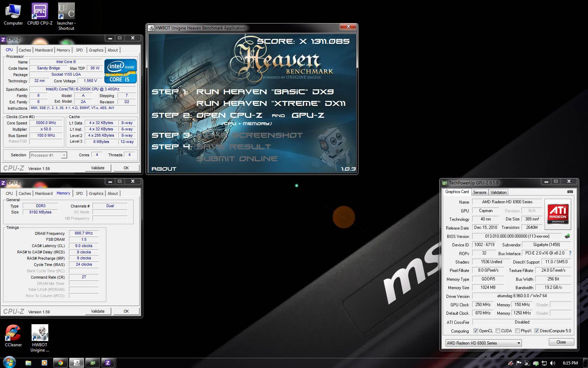588x368 pixels.
Task: Run Heaven "Basic" DX9 benchmark
Action: tap(265, 92)
